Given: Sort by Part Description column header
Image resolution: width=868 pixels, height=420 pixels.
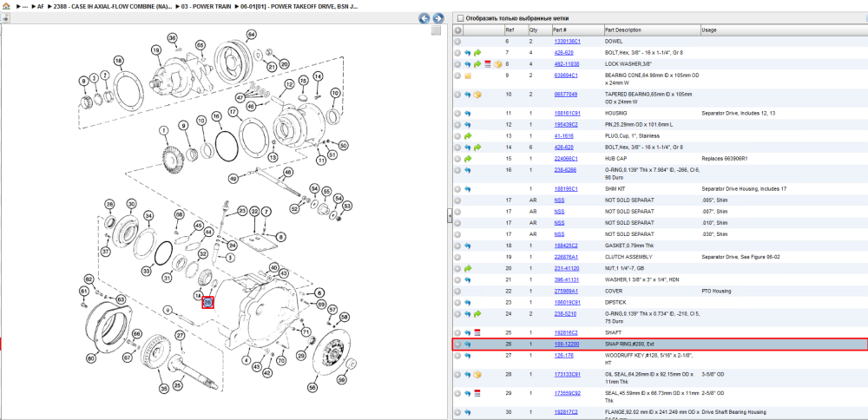Looking at the screenshot, I should [x=624, y=30].
